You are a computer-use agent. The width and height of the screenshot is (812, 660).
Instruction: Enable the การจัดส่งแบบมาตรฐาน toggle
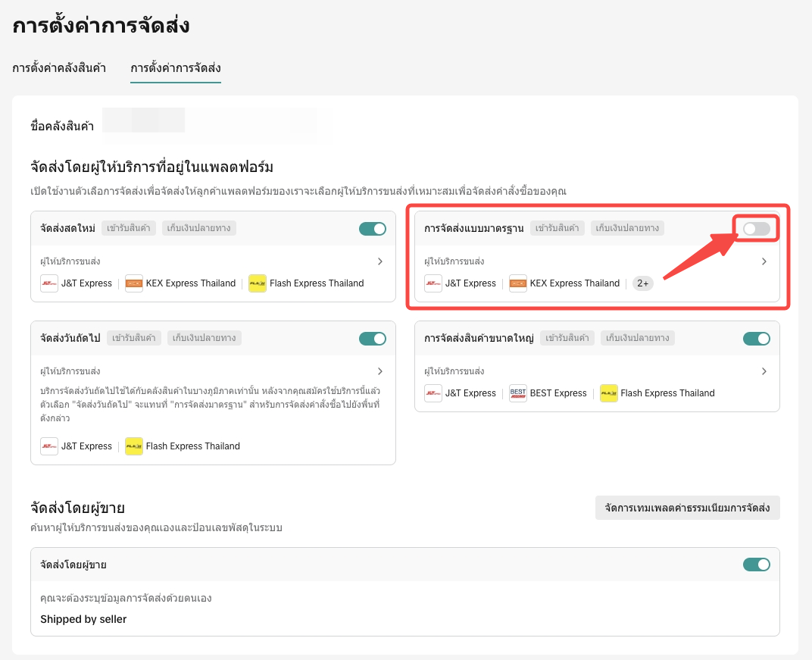(756, 228)
